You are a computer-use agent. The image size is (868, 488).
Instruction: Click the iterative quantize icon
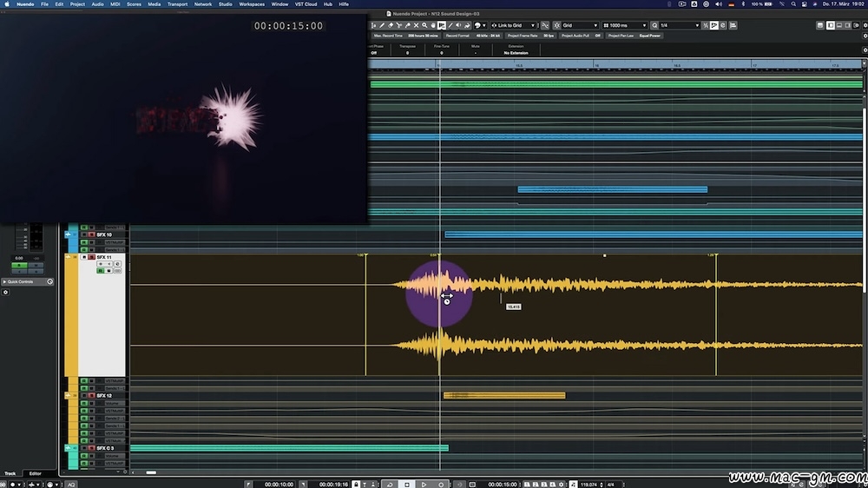pyautogui.click(x=705, y=25)
